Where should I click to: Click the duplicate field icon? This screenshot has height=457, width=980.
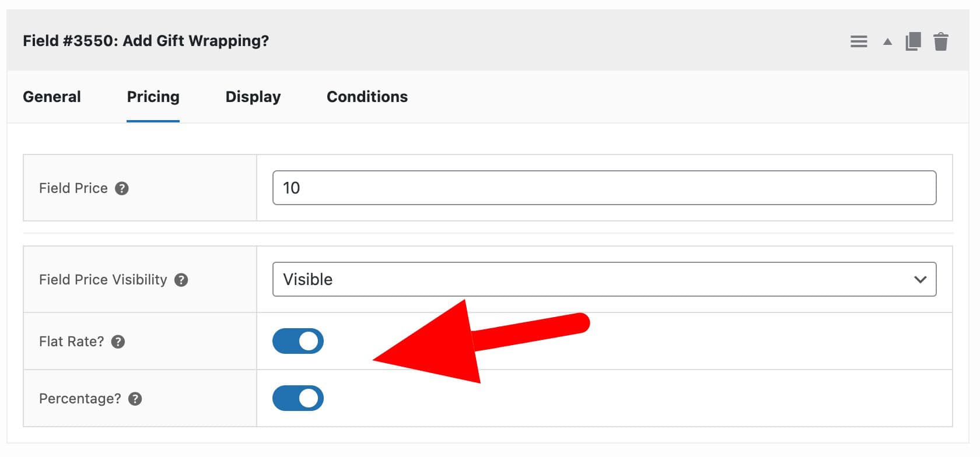pyautogui.click(x=914, y=41)
